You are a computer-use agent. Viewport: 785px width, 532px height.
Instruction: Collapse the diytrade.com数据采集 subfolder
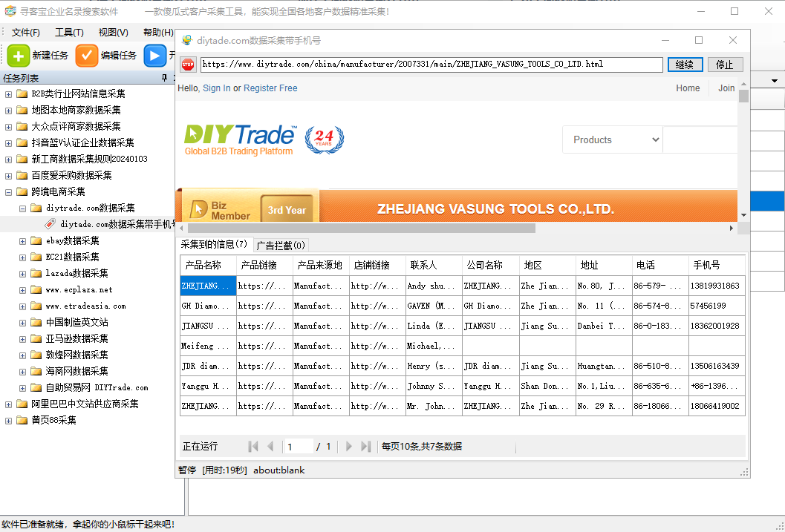coord(22,208)
